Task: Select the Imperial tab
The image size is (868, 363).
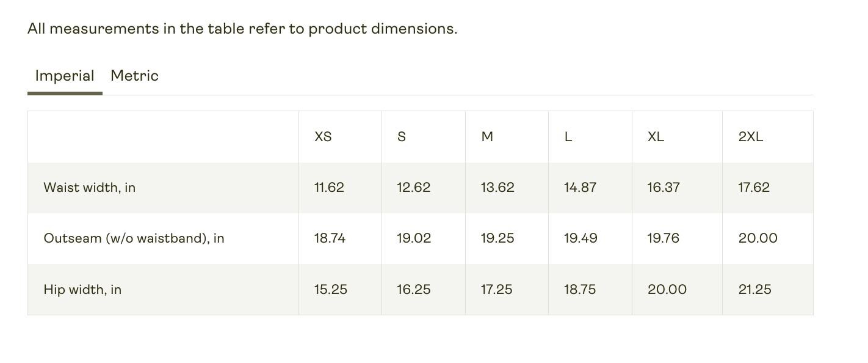Action: (65, 76)
